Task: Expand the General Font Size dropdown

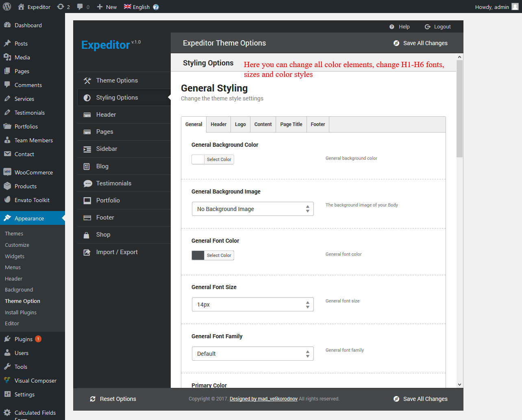Action: click(x=252, y=305)
